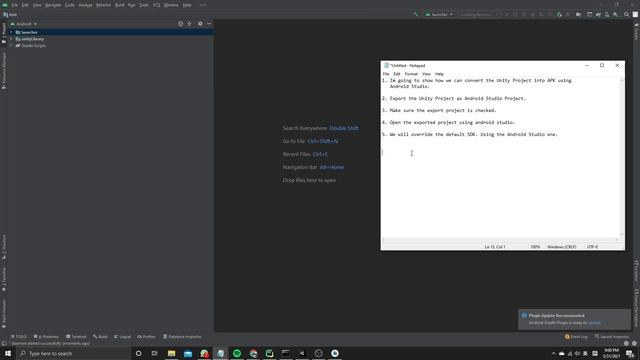Open the SDK Manager icon
Image resolution: width=640 pixels, height=360 pixels.
click(616, 14)
